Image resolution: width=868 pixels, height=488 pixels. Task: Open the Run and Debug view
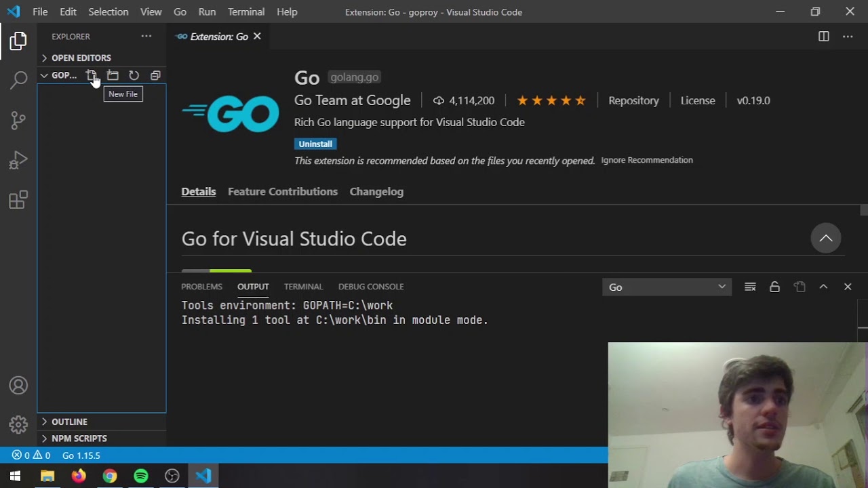click(x=18, y=161)
